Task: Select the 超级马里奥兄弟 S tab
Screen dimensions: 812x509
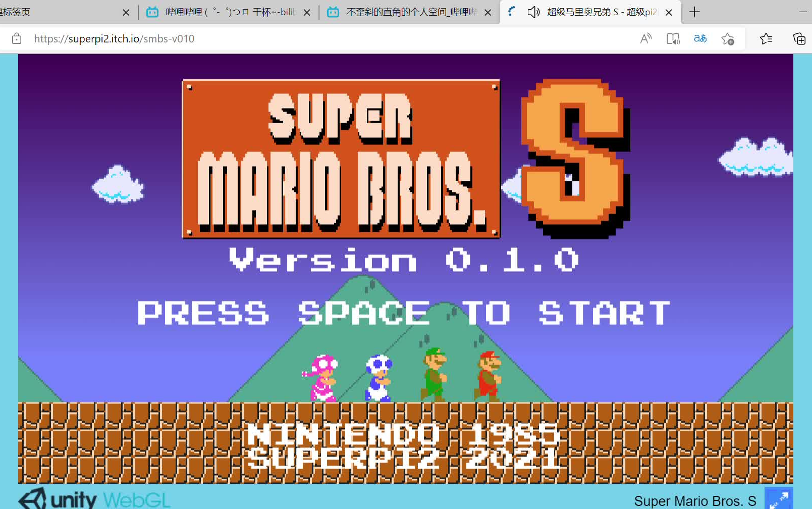Action: [590, 12]
